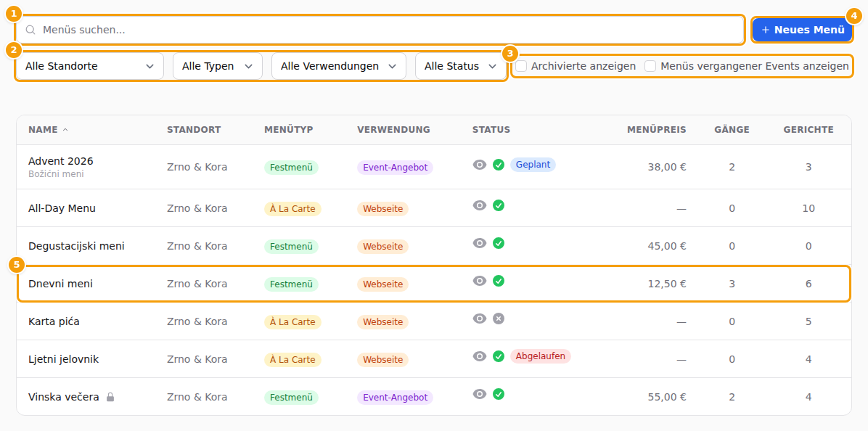Click the eye icon in the All-Day Menu row

pos(480,205)
